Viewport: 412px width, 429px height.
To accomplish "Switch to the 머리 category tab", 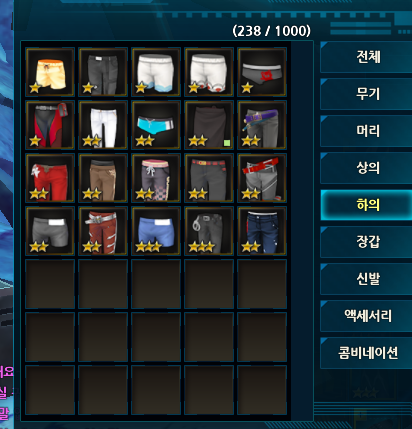I will 366,131.
